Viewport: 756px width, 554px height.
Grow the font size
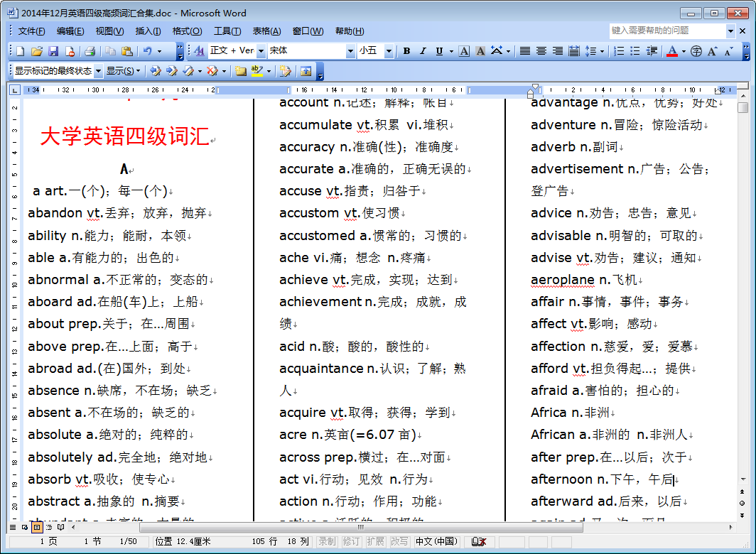(x=713, y=51)
